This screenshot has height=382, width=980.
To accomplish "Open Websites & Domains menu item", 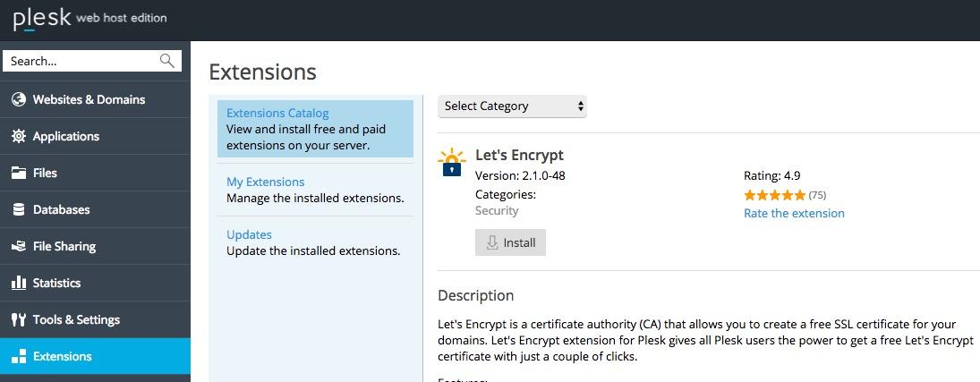I will (95, 99).
